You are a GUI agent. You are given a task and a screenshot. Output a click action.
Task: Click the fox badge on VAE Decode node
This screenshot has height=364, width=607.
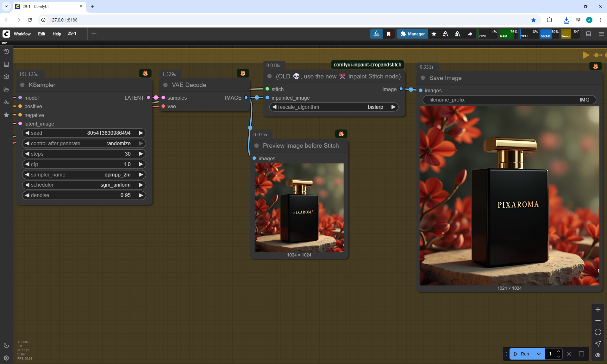point(243,73)
